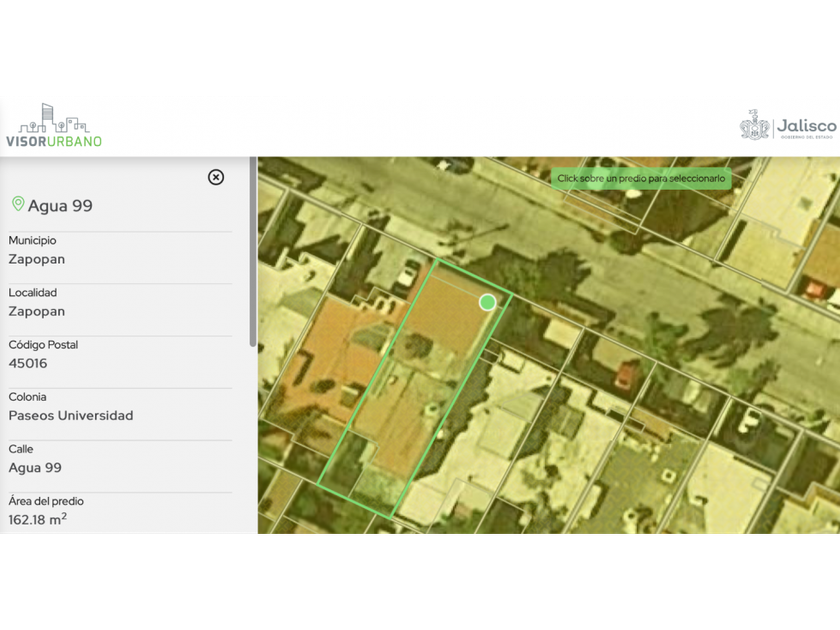Click the Agua 99 panel heading
The height and width of the screenshot is (630, 840).
point(60,206)
